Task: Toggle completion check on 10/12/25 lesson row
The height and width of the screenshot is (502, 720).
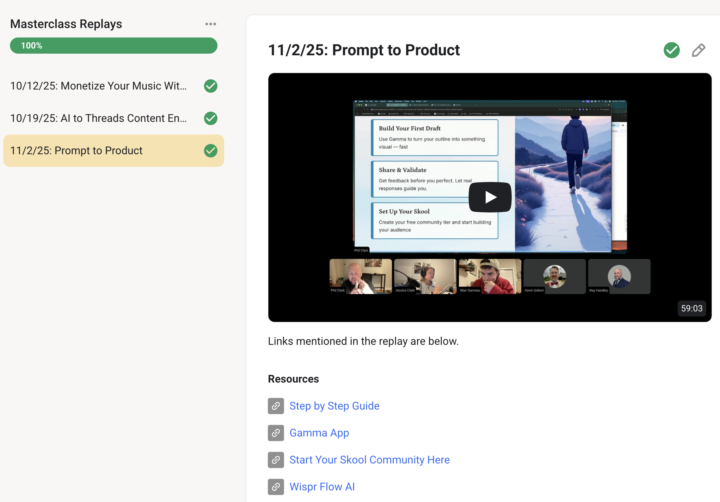Action: [x=211, y=86]
